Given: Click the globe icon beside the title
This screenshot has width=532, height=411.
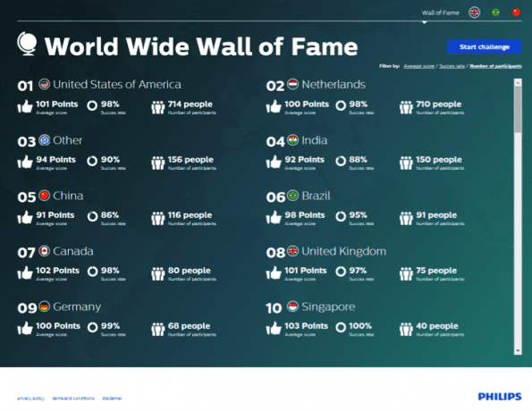Looking at the screenshot, I should point(27,44).
